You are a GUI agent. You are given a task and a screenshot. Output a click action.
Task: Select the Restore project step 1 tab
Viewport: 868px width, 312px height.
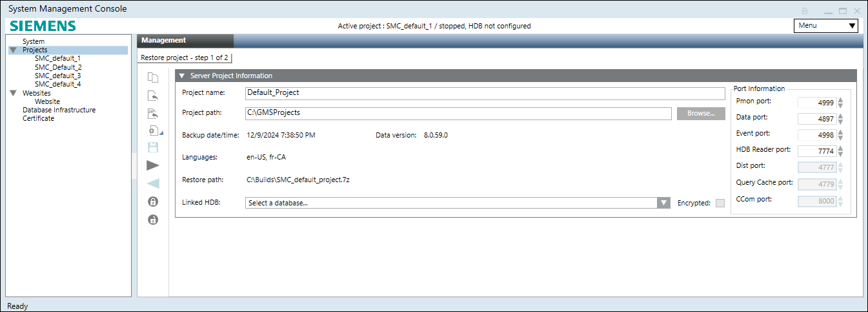185,57
